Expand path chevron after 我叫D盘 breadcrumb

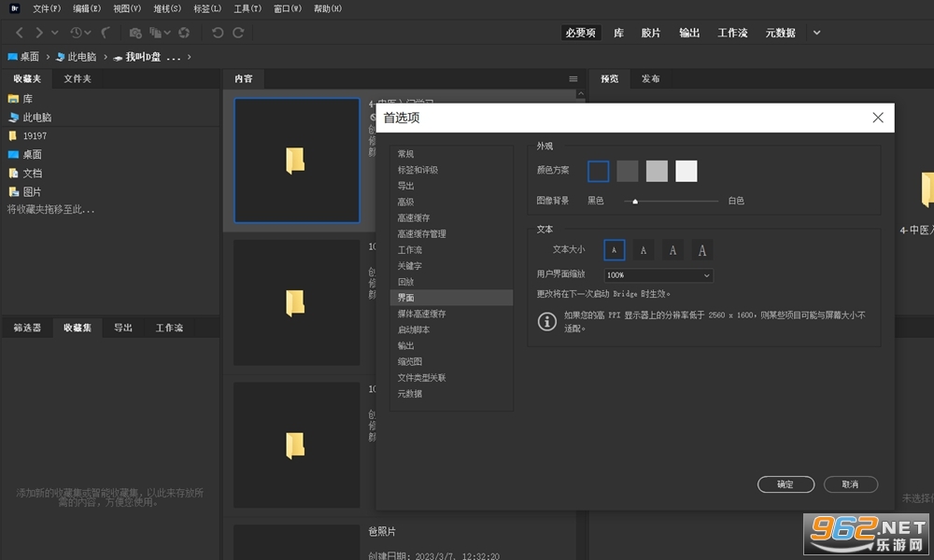(x=189, y=57)
